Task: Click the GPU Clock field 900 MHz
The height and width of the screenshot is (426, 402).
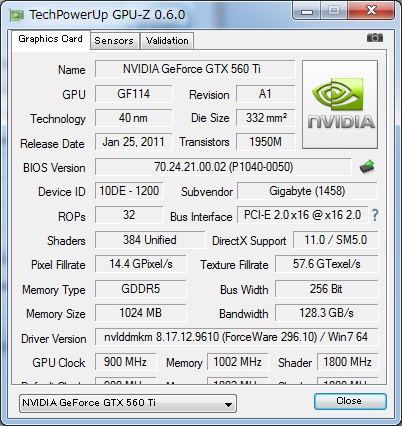Action: (126, 362)
